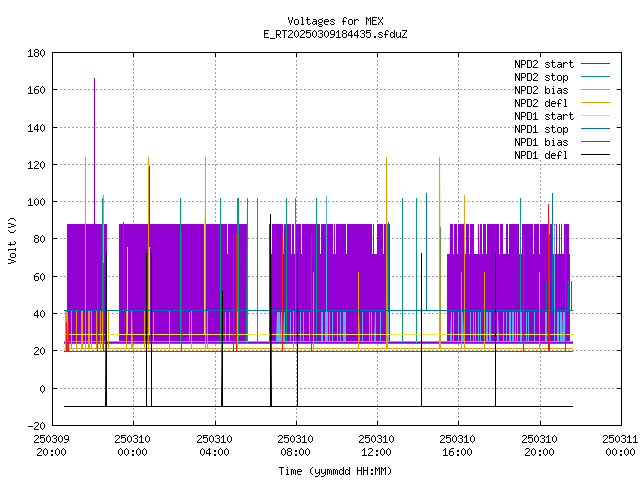Click x-axis tick label 250310 04:00
The height and width of the screenshot is (480, 640).
[x=214, y=446]
